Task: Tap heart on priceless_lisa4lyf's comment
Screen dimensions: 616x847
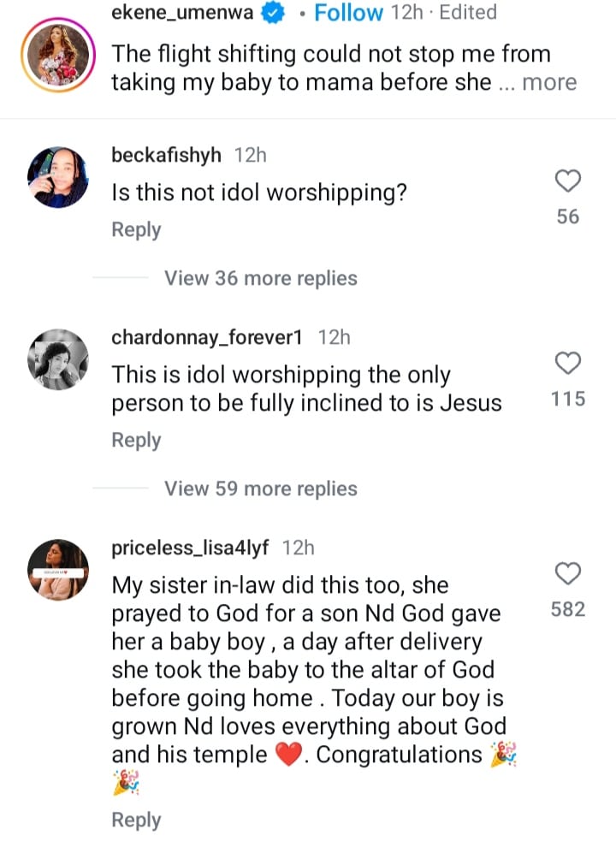Action: (x=568, y=573)
